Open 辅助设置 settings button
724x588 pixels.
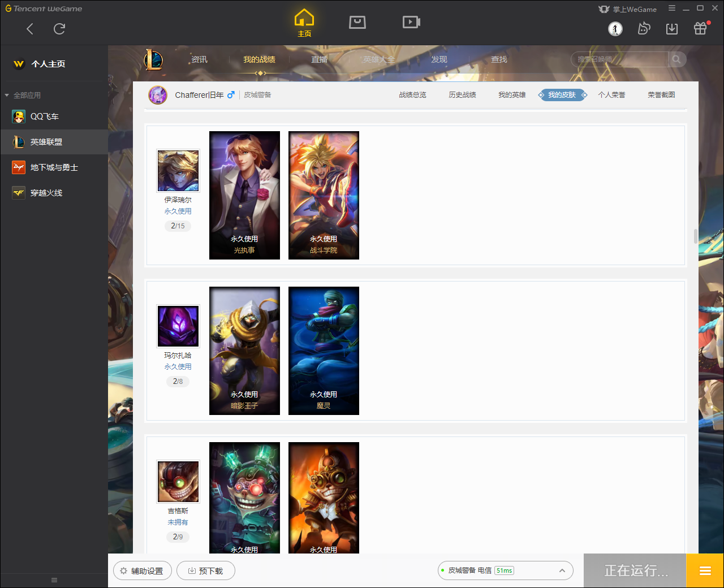coord(142,571)
